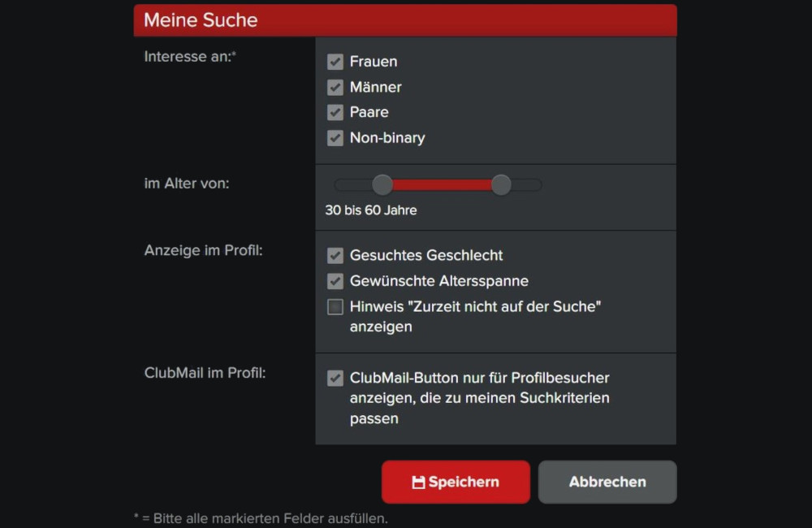Enable the Zurzeit nicht auf der Suche hint

point(335,307)
